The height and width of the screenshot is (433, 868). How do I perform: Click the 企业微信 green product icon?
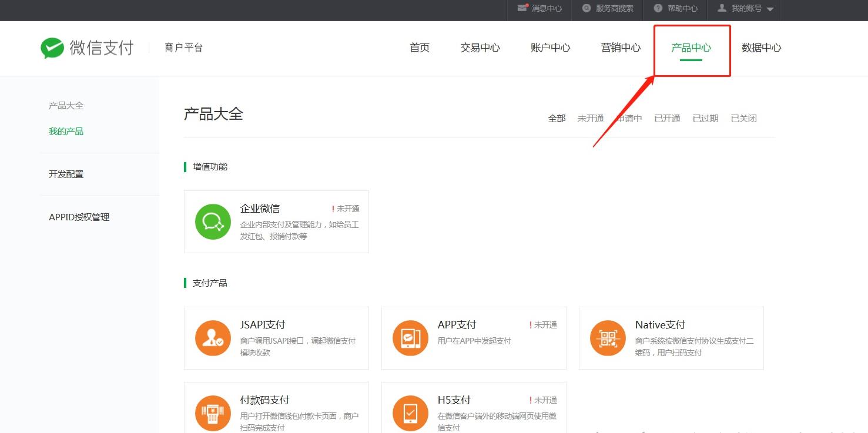coord(213,221)
